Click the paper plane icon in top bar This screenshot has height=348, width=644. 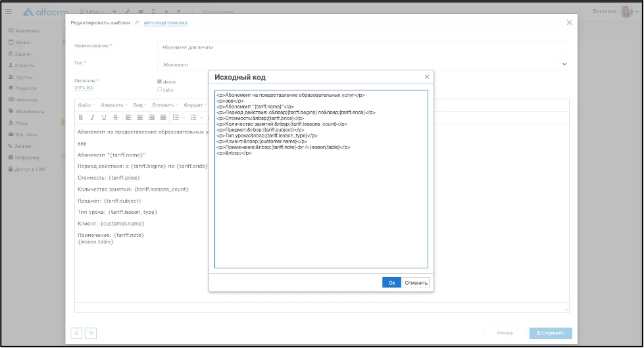[x=166, y=11]
